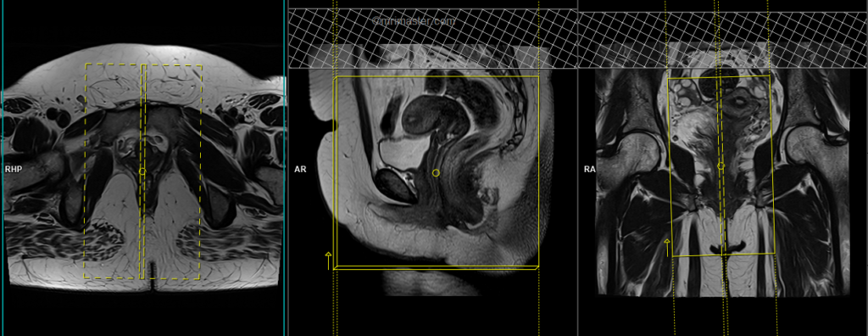Screen dimensions: 868x336
Task: Select the RA orientation label in coronal view
Action: click(x=589, y=169)
